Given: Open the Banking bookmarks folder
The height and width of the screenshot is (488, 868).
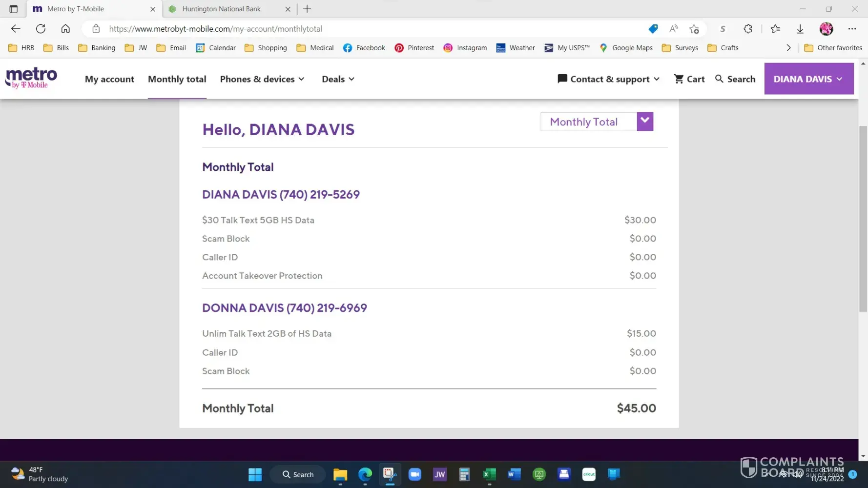Looking at the screenshot, I should (97, 48).
